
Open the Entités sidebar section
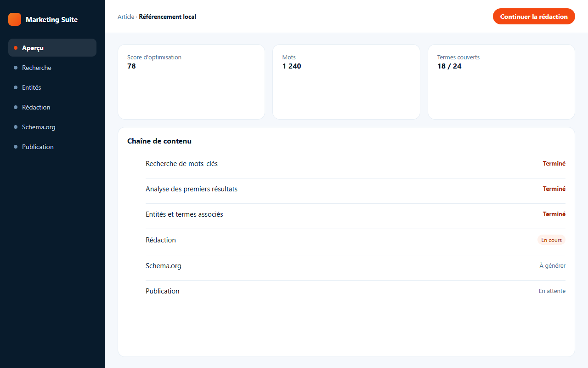coord(52,87)
